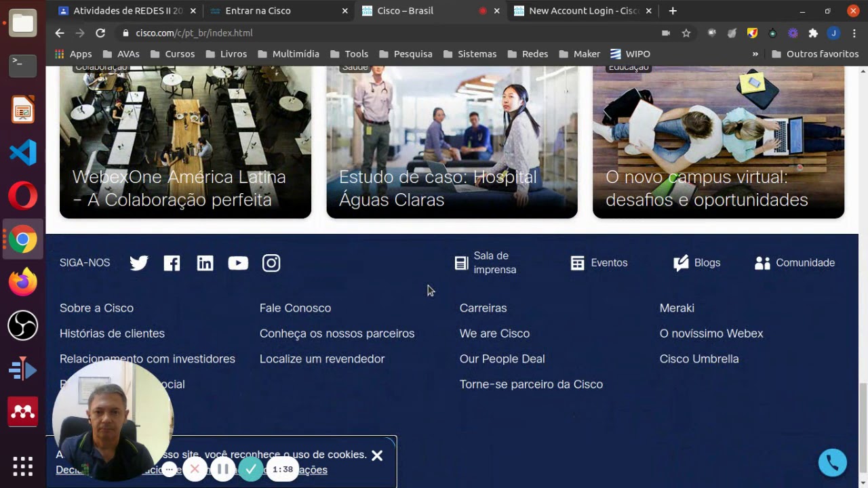Open Firefox from the Ubuntu dock

tap(22, 283)
